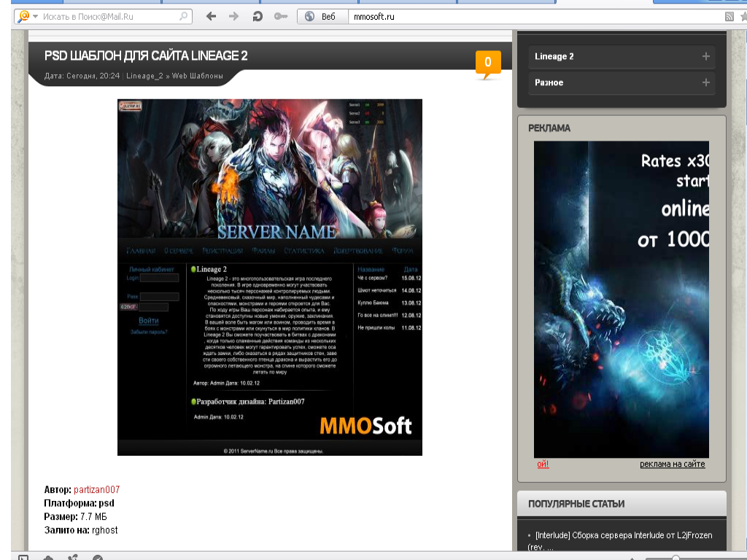Click the 'Дата: Сегодня, 20:24' text
Screen dimensions: 747x560
pos(82,76)
